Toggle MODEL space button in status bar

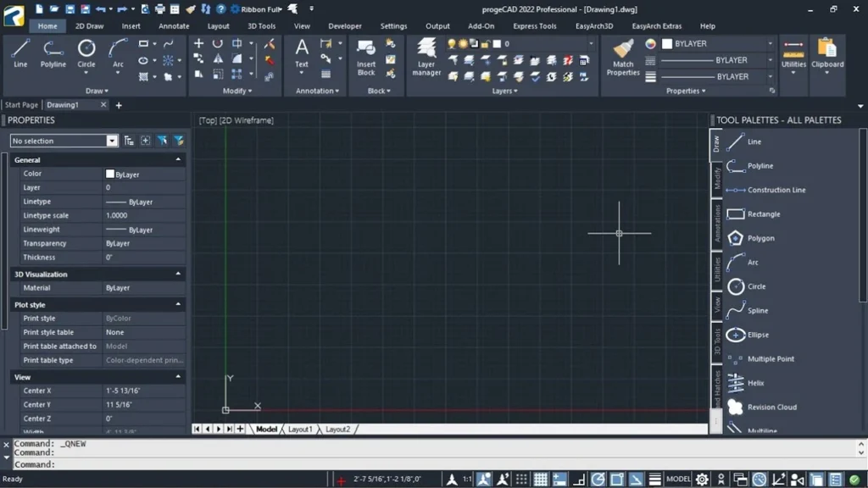click(678, 480)
